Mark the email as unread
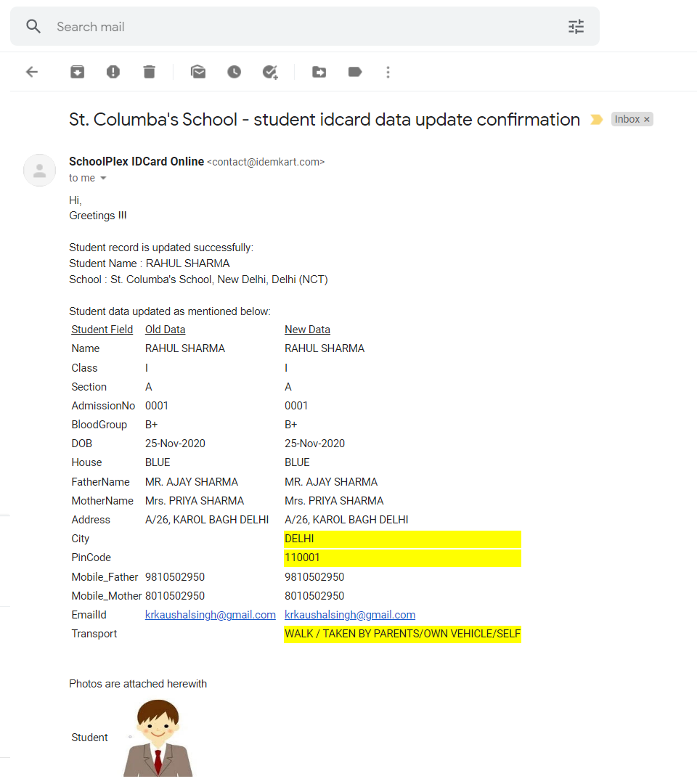Screen dimensions: 697x784 pos(197,72)
